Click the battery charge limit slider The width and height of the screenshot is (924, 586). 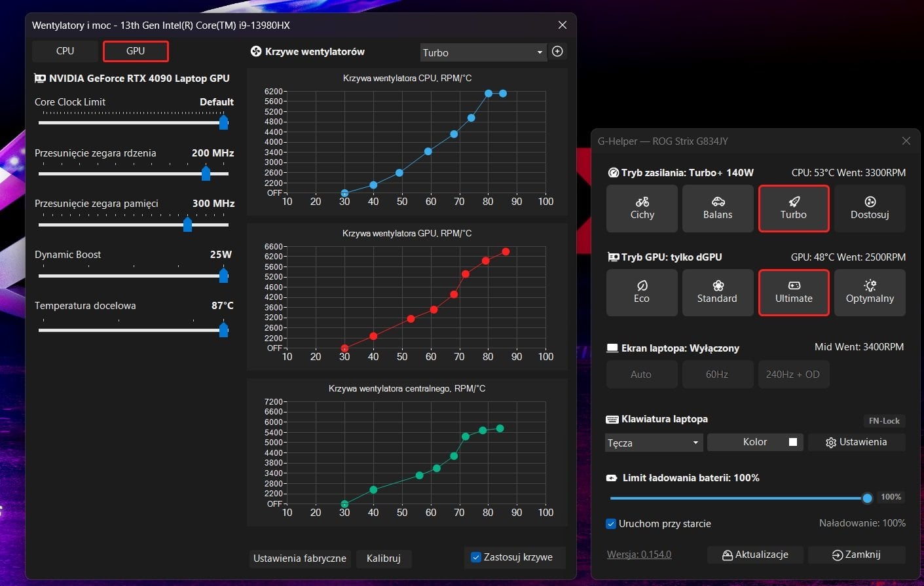[741, 498]
